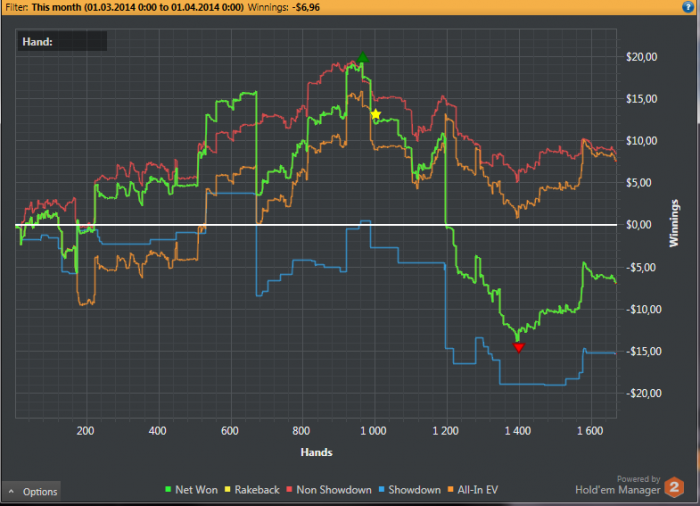Image resolution: width=700 pixels, height=506 pixels.
Task: Toggle the Net Won legend entry
Action: click(x=192, y=490)
